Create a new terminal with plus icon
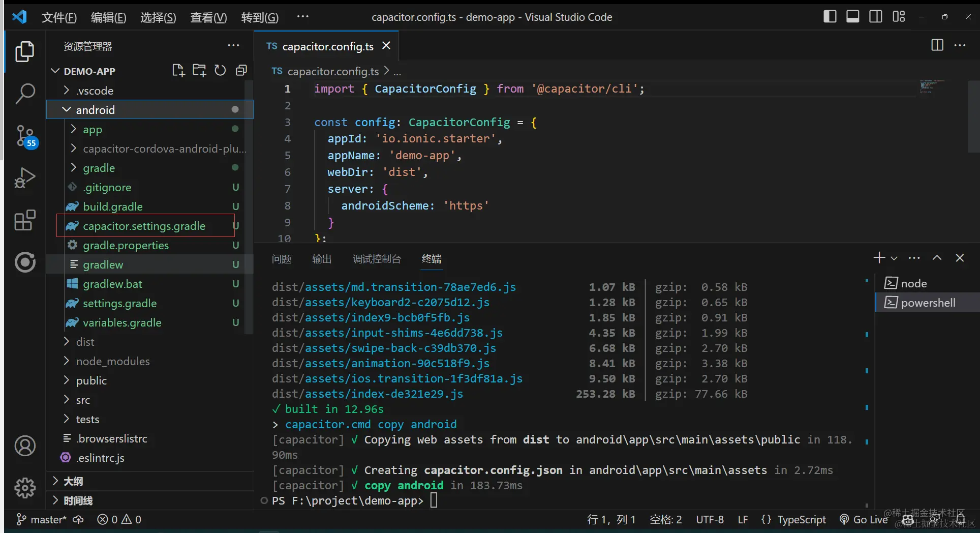Image resolution: width=980 pixels, height=533 pixels. click(x=879, y=258)
